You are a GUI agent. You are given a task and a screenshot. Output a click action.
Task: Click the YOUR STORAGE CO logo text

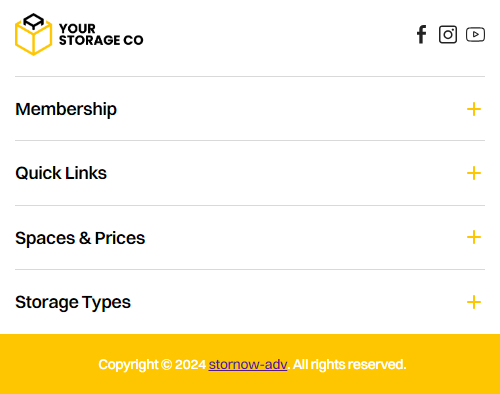(101, 34)
